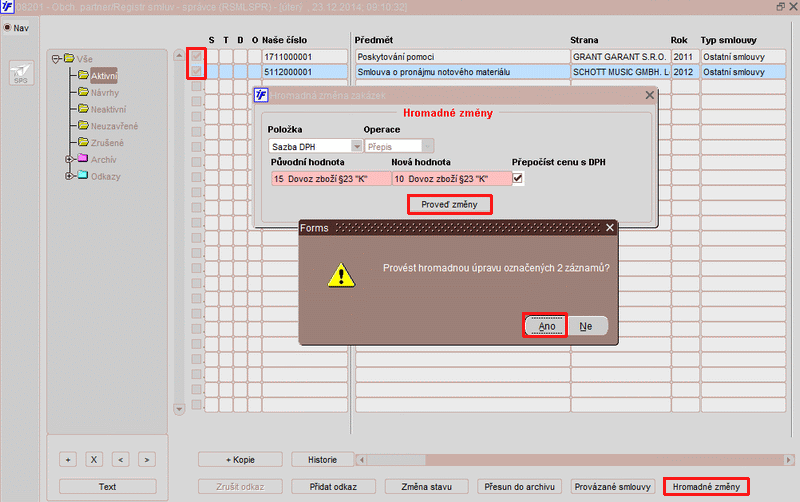Toggle checkbox in third table row
Screen dimensions: 800x502
[x=196, y=87]
